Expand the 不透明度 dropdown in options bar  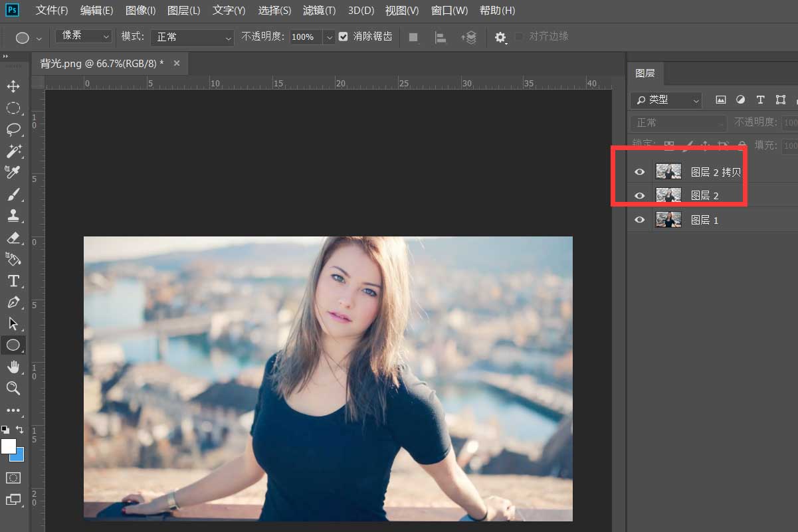click(x=330, y=37)
